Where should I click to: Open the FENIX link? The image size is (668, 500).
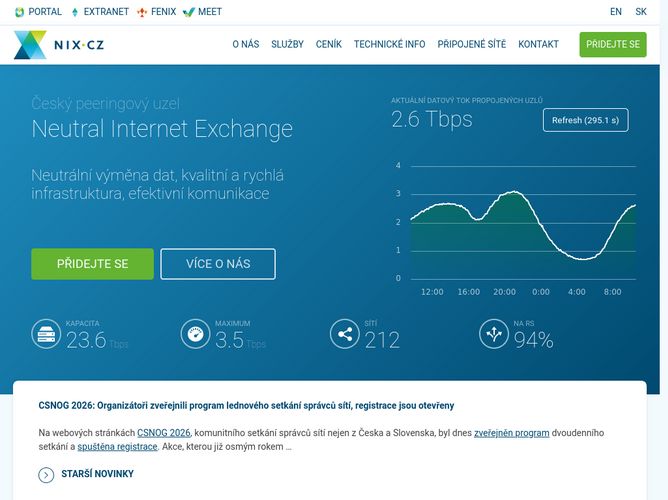[x=163, y=12]
